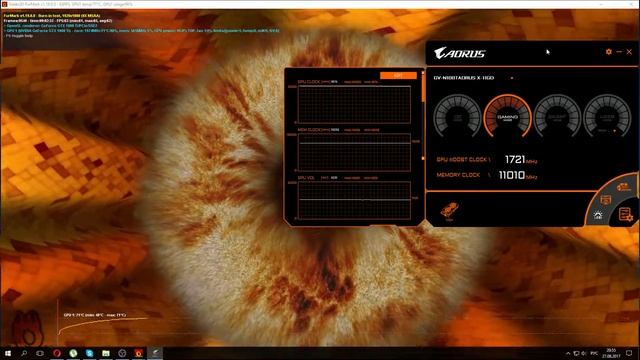Open the AORUS taskbar icon

(155, 353)
